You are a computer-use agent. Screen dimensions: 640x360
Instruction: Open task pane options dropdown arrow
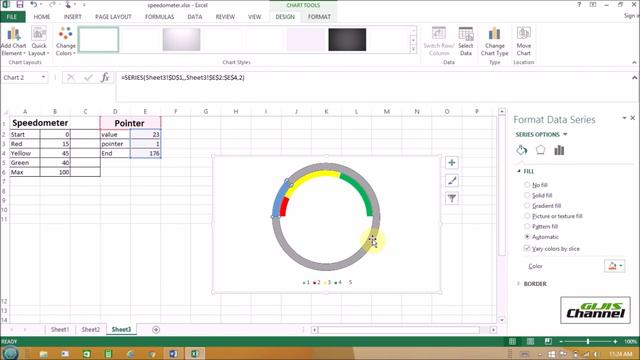[x=624, y=118]
